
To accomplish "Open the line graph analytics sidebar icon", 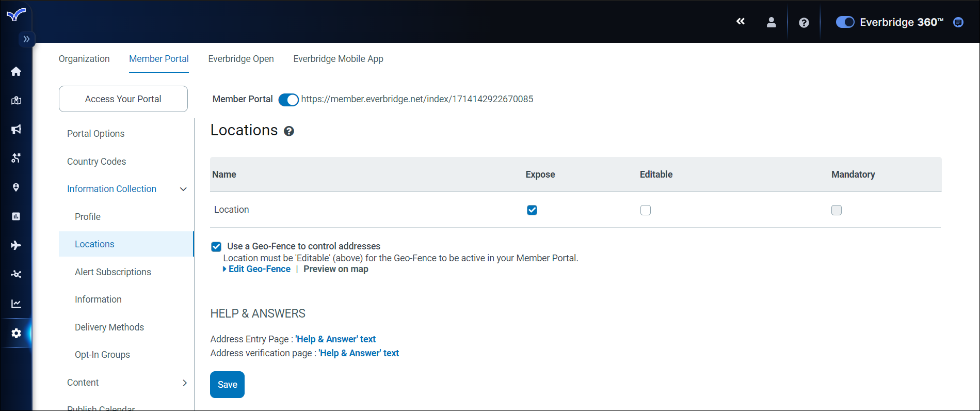I will (x=16, y=304).
